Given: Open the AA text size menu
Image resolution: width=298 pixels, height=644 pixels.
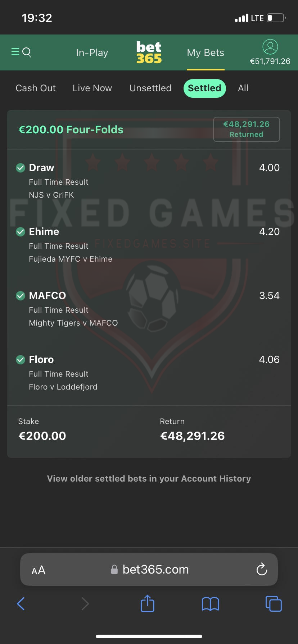Looking at the screenshot, I should [39, 570].
